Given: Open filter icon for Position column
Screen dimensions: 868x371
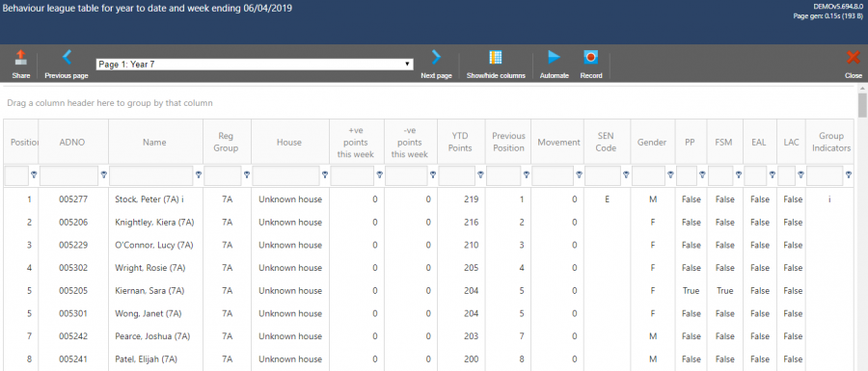Looking at the screenshot, I should tap(34, 174).
